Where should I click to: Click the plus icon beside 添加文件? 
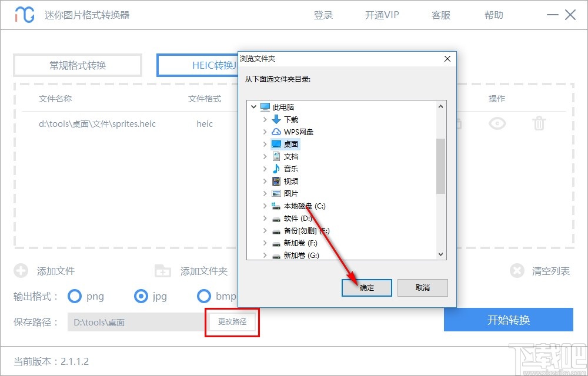pos(21,271)
